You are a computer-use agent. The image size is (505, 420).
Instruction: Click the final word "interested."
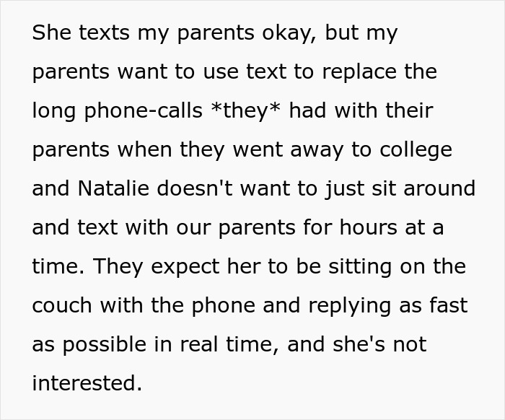87,382
